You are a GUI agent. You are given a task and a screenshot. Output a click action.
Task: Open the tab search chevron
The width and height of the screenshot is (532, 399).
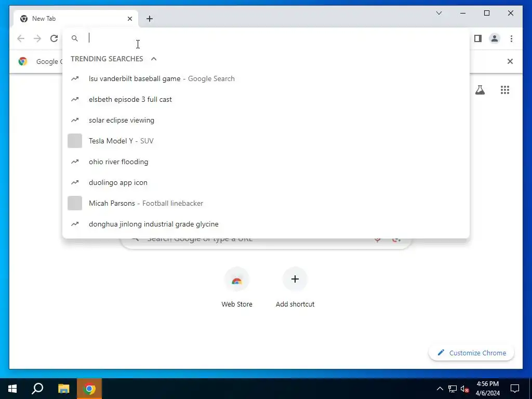[438, 13]
